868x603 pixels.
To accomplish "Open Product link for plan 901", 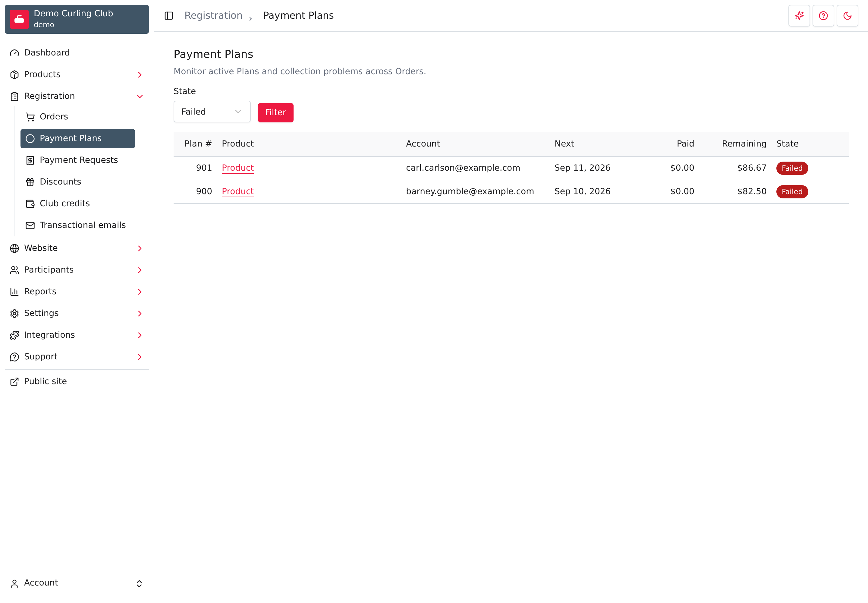I will click(237, 168).
